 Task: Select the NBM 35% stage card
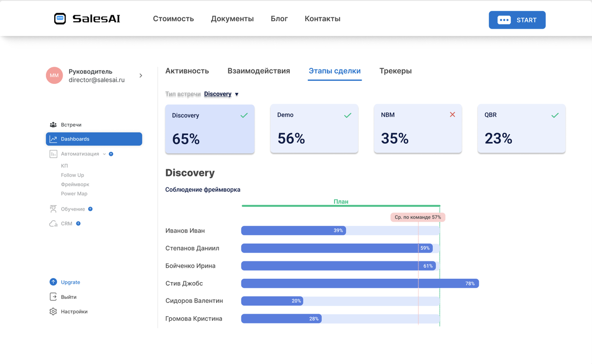(x=418, y=128)
